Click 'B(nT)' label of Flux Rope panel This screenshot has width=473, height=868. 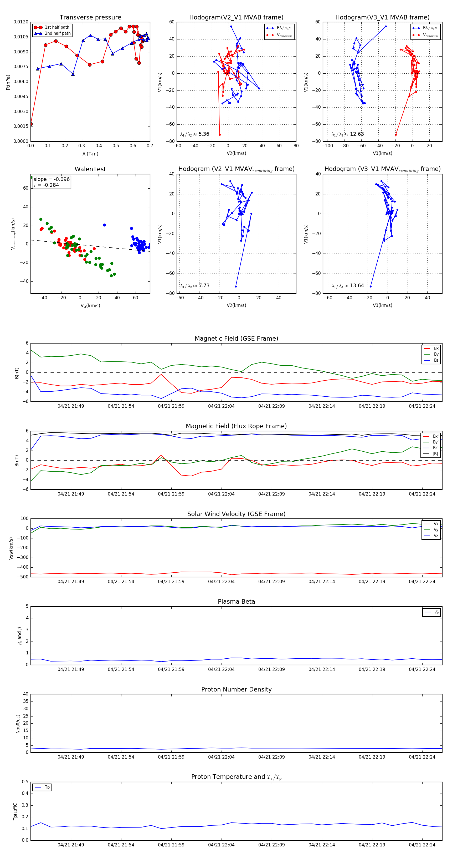pos(17,461)
